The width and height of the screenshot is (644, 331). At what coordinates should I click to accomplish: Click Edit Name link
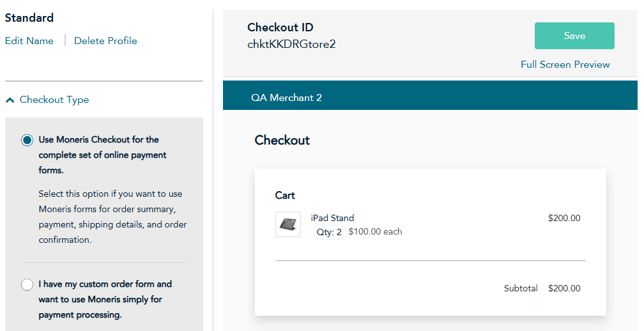[x=29, y=41]
